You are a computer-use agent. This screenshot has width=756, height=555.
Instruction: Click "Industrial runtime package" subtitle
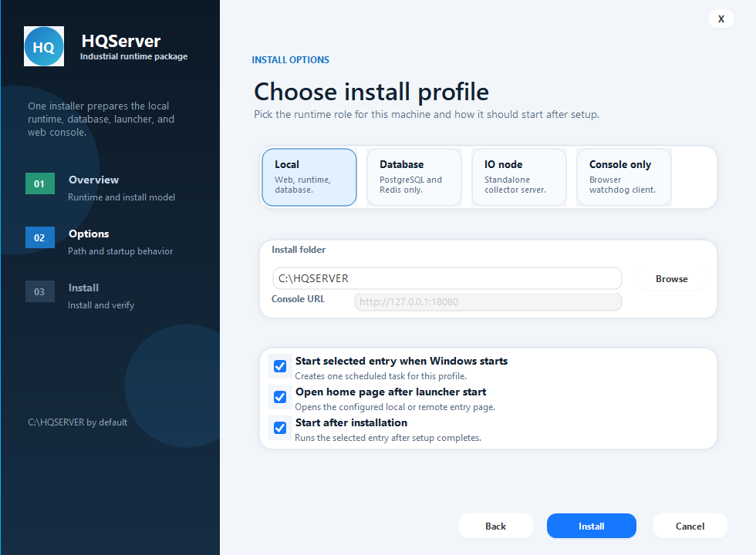tap(133, 56)
